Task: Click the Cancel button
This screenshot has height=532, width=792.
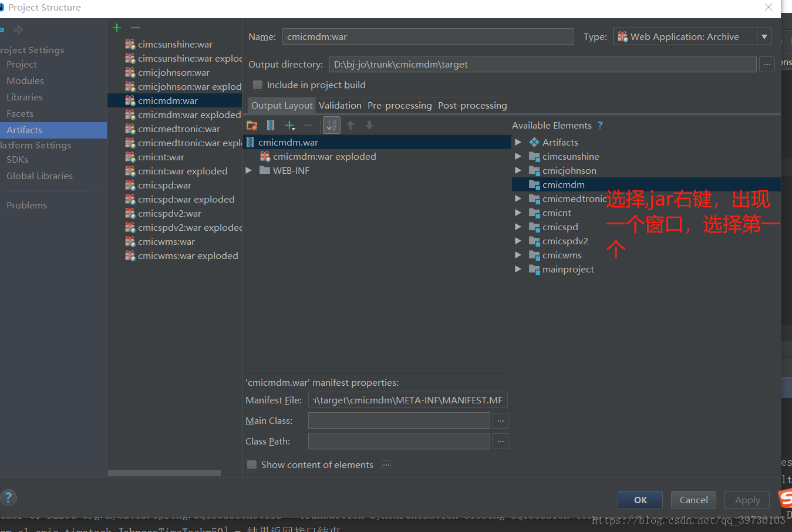Action: (x=693, y=500)
